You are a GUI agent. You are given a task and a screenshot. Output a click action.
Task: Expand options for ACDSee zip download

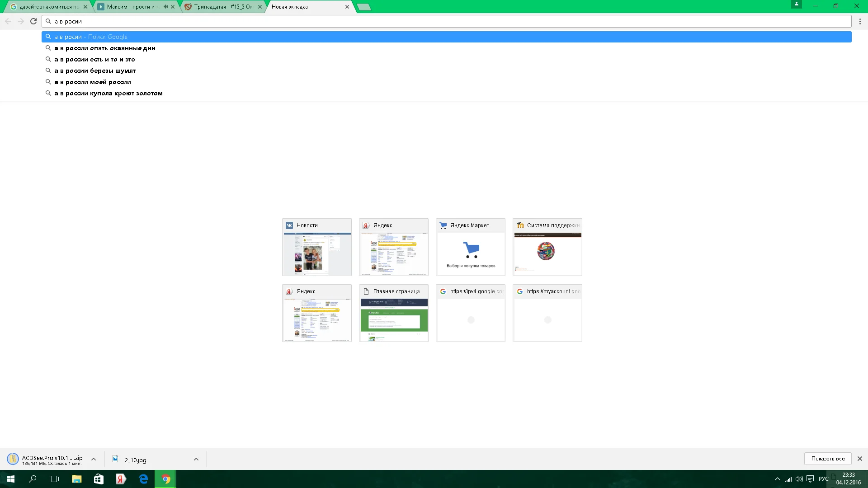coord(94,459)
